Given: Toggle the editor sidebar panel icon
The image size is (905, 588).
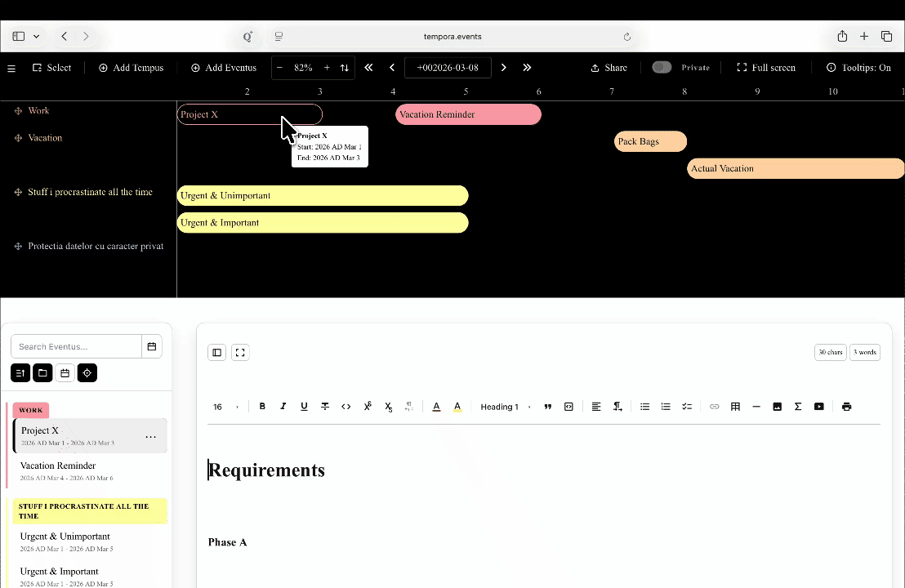Looking at the screenshot, I should (217, 353).
